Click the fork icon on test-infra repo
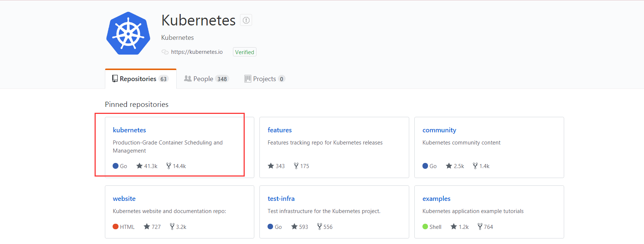The image size is (644, 244). click(319, 227)
